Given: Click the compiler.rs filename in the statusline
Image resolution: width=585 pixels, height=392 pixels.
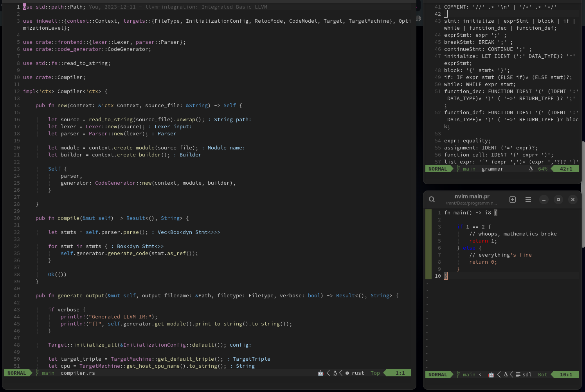Looking at the screenshot, I should click(x=78, y=373).
